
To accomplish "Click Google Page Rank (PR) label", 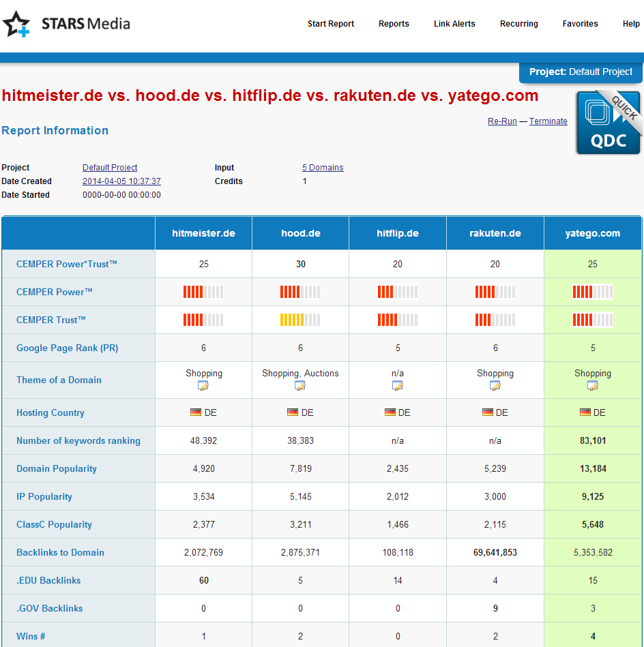I will coord(68,348).
